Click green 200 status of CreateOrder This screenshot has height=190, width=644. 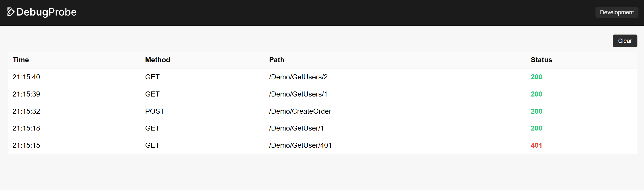537,111
